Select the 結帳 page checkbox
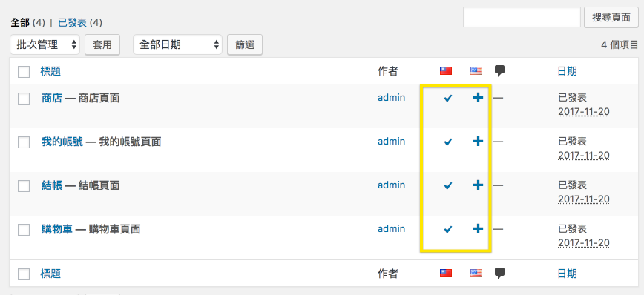The width and height of the screenshot is (644, 295). (x=24, y=186)
